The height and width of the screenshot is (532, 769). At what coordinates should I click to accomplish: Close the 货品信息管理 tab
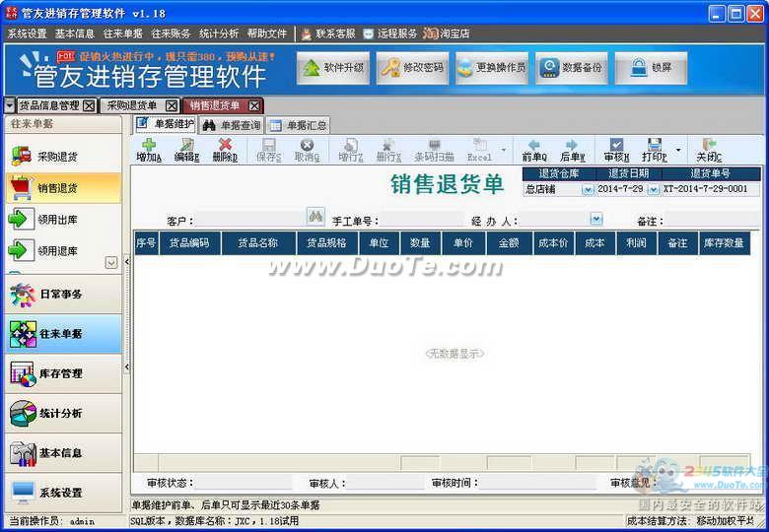click(89, 105)
